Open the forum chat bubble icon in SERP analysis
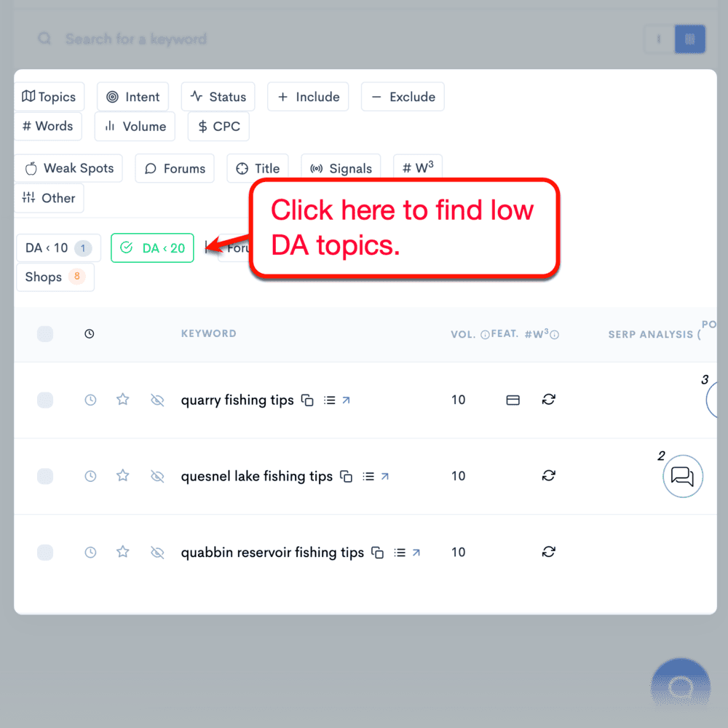Viewport: 728px width, 728px height. [x=682, y=476]
